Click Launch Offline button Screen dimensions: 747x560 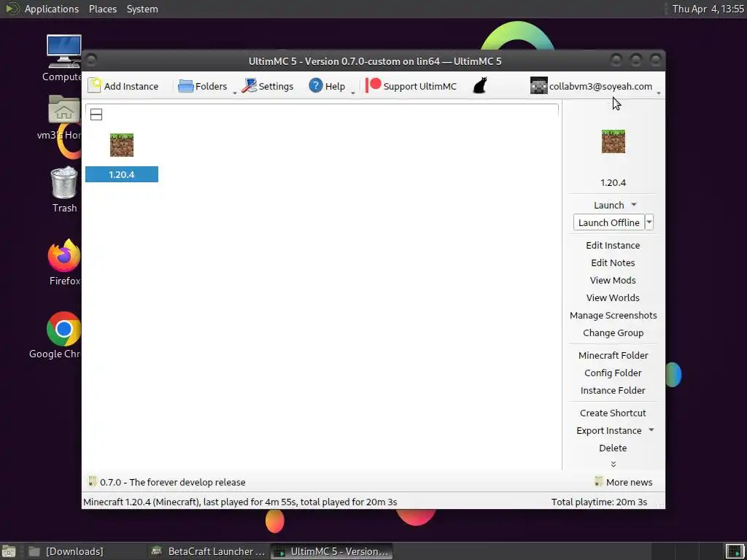[x=608, y=222]
